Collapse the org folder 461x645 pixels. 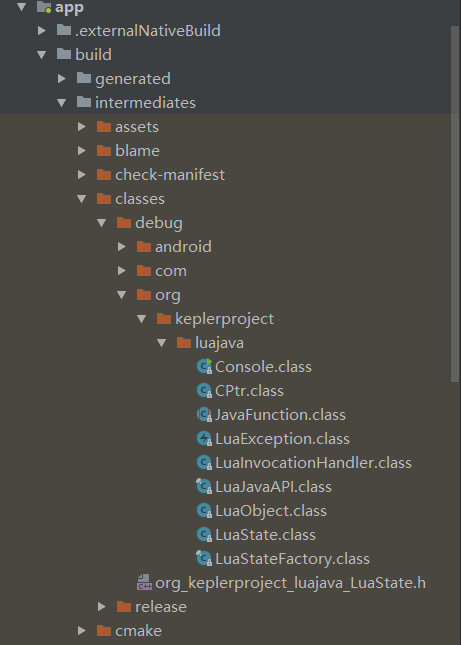121,295
